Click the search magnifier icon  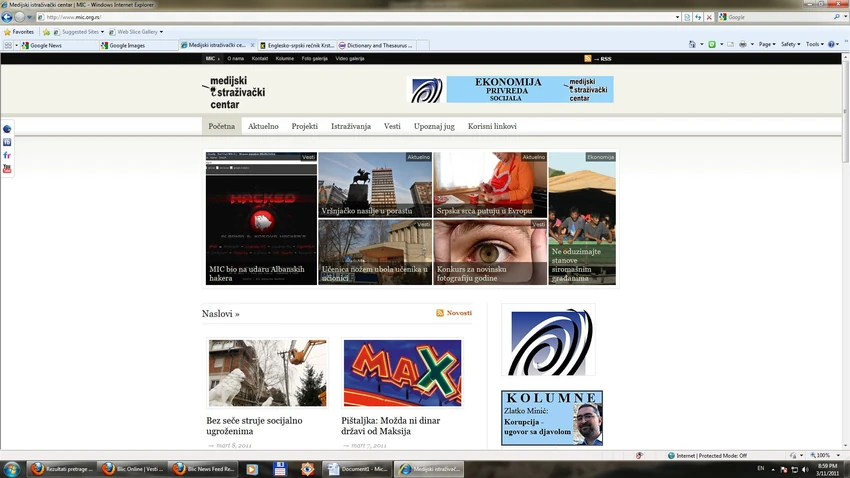tap(836, 17)
